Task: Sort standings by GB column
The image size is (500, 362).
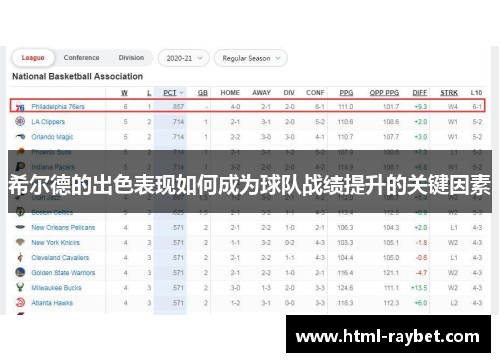Action: (x=203, y=93)
